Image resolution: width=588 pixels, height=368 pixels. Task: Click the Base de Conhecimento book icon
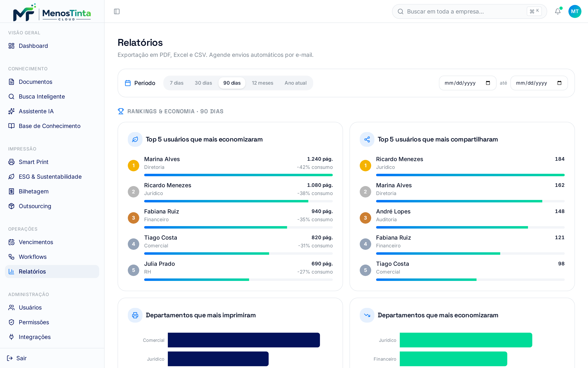click(x=11, y=126)
